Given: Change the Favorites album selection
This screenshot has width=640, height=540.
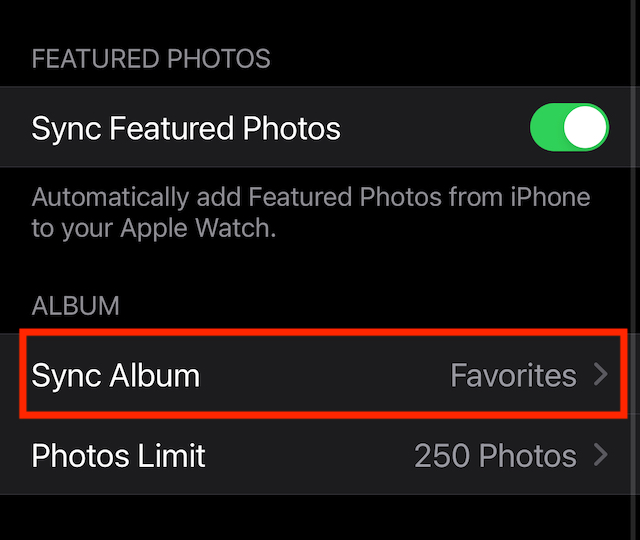Looking at the screenshot, I should tap(513, 375).
